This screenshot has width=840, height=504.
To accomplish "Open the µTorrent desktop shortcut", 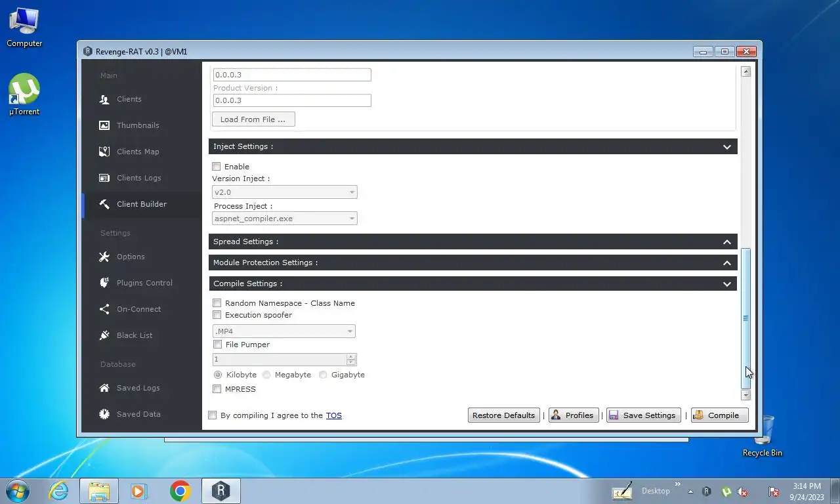I will coord(24,94).
